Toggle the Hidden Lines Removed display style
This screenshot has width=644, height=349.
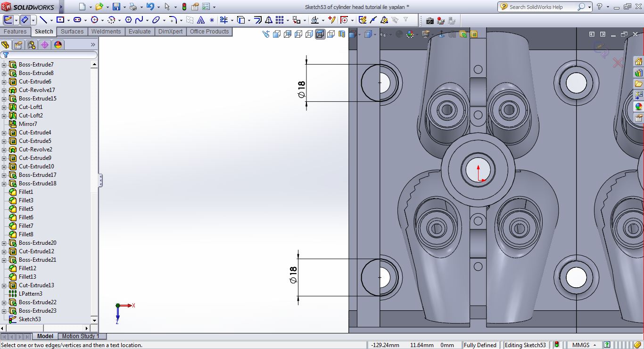click(x=309, y=34)
